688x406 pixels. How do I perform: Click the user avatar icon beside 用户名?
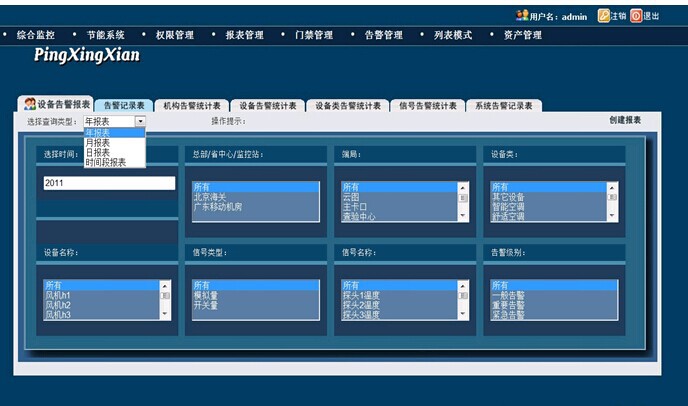tap(521, 16)
